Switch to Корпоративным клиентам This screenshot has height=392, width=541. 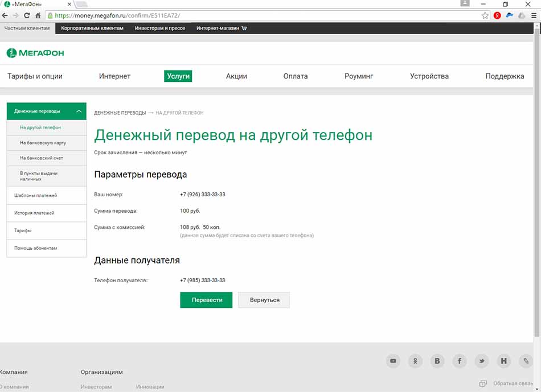point(92,28)
